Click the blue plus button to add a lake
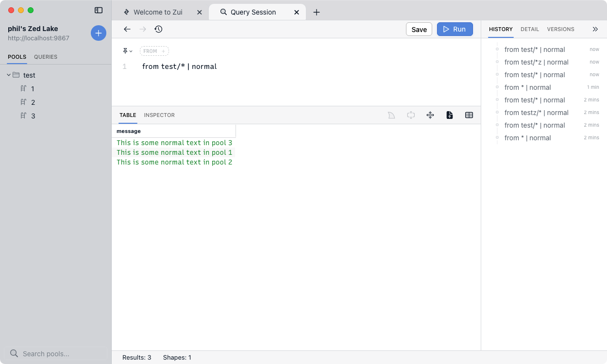The image size is (607, 364). pyautogui.click(x=99, y=33)
